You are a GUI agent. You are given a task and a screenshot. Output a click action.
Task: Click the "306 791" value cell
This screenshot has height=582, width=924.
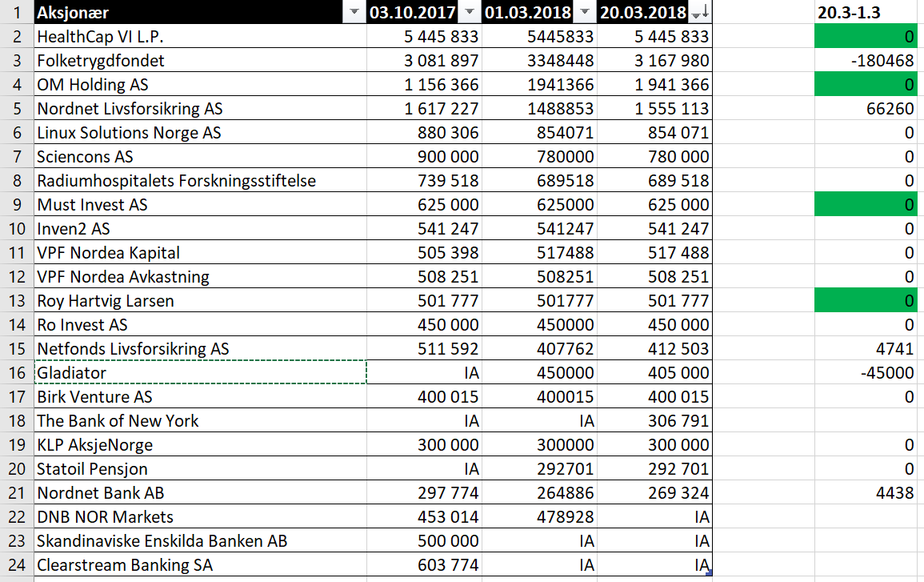(655, 421)
